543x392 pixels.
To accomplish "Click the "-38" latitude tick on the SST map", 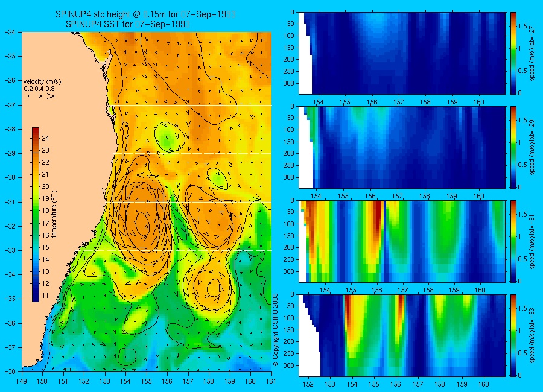I will (x=10, y=371).
